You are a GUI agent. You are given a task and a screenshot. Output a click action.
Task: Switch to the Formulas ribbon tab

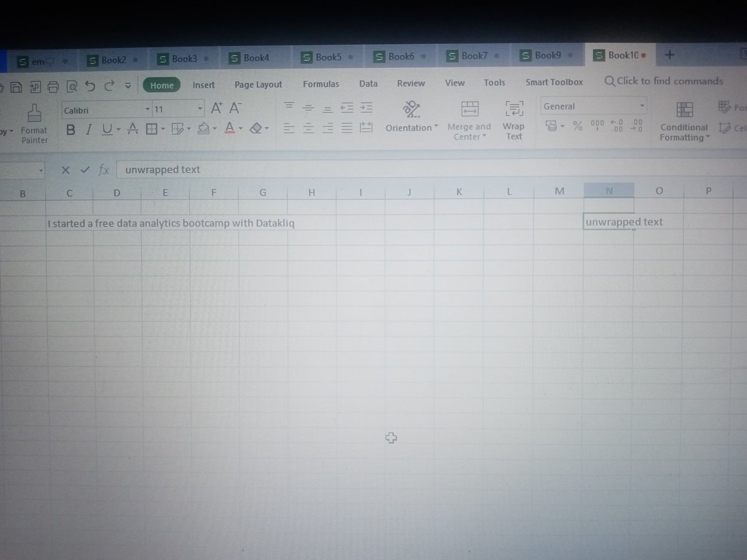click(x=321, y=83)
